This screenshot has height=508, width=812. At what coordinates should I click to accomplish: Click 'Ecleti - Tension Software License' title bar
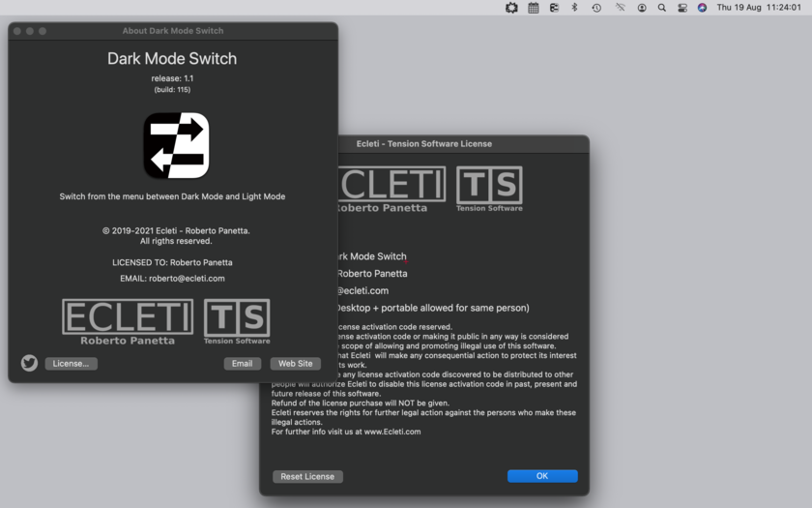424,144
